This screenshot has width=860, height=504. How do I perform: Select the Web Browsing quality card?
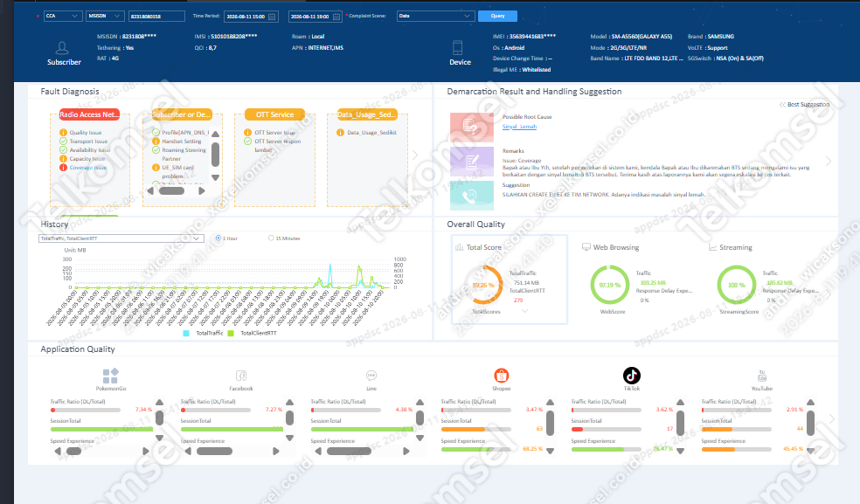636,280
